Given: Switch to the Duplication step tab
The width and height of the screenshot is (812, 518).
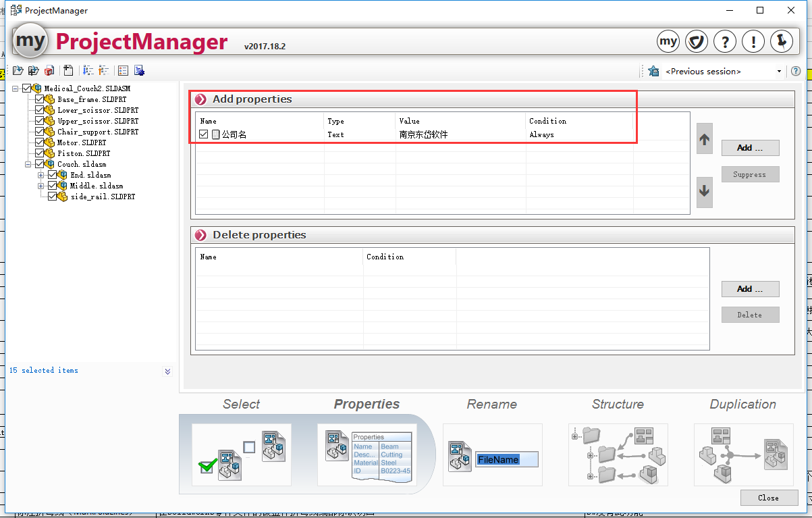Looking at the screenshot, I should click(x=743, y=455).
